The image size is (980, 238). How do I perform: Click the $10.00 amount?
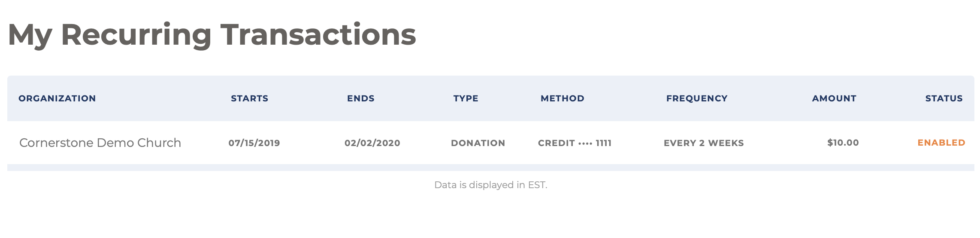tap(843, 143)
